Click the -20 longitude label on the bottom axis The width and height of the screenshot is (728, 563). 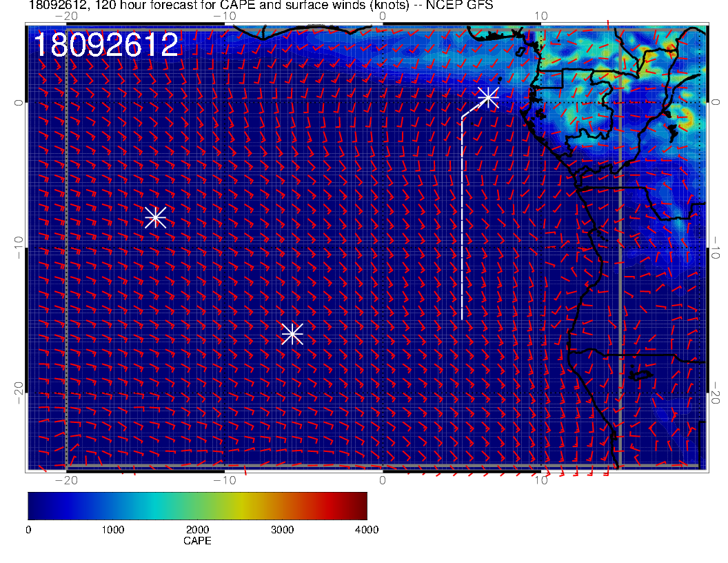pos(65,480)
